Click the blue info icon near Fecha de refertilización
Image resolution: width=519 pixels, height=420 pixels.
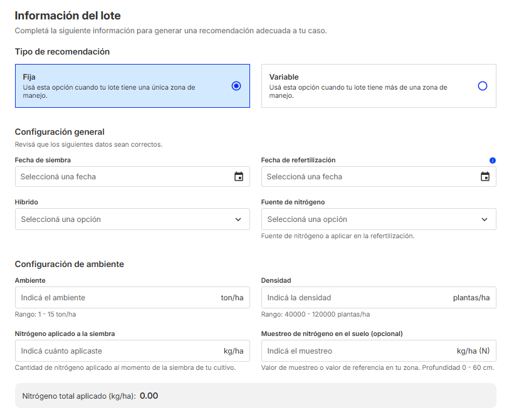click(x=493, y=160)
